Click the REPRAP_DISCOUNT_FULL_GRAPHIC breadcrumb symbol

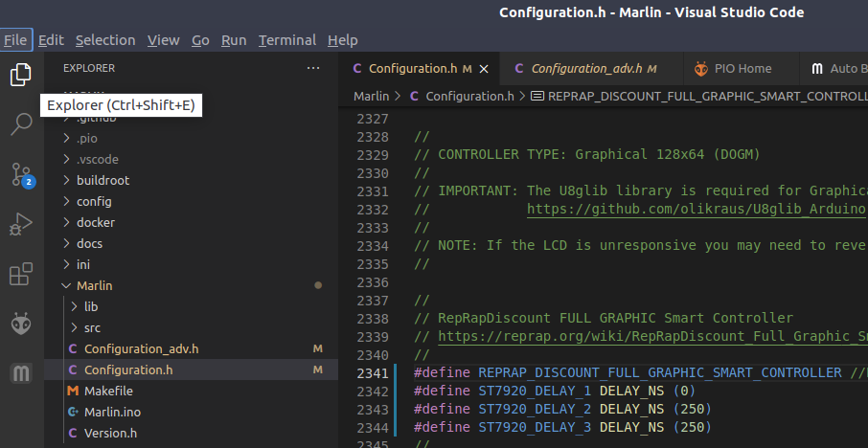pyautogui.click(x=707, y=97)
